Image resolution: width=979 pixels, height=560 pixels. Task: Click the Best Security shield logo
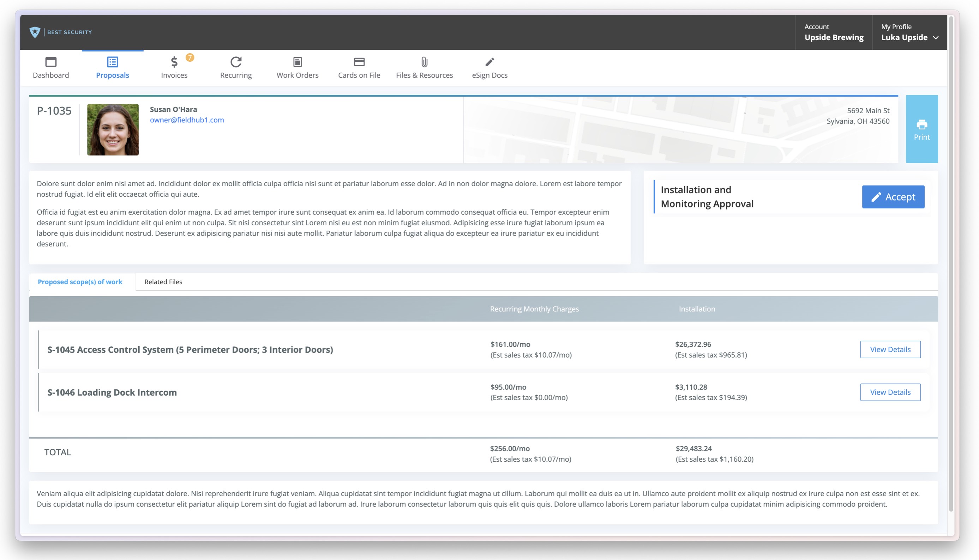point(35,32)
